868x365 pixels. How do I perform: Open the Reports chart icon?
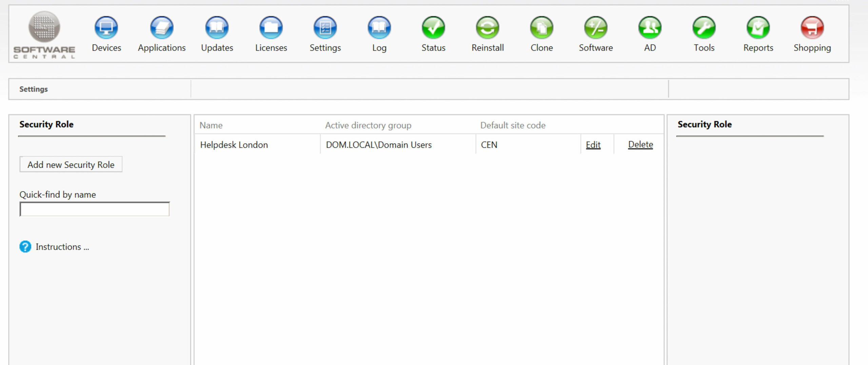[x=758, y=28]
